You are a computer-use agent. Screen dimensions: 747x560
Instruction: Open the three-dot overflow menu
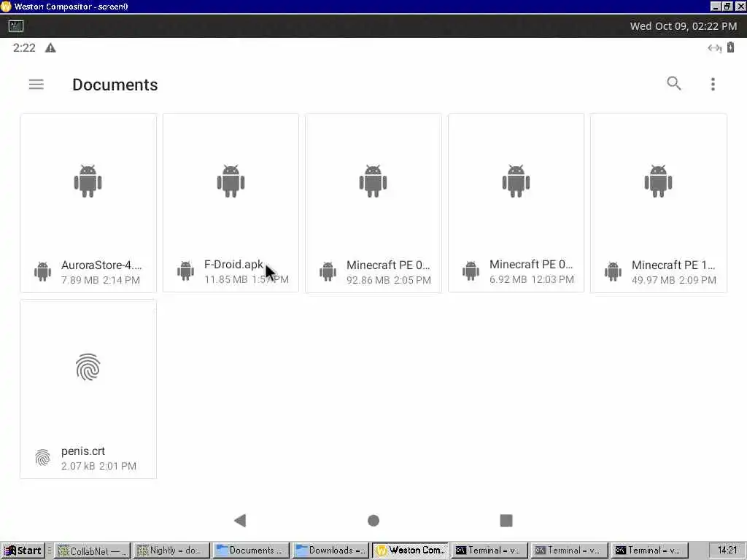713,85
